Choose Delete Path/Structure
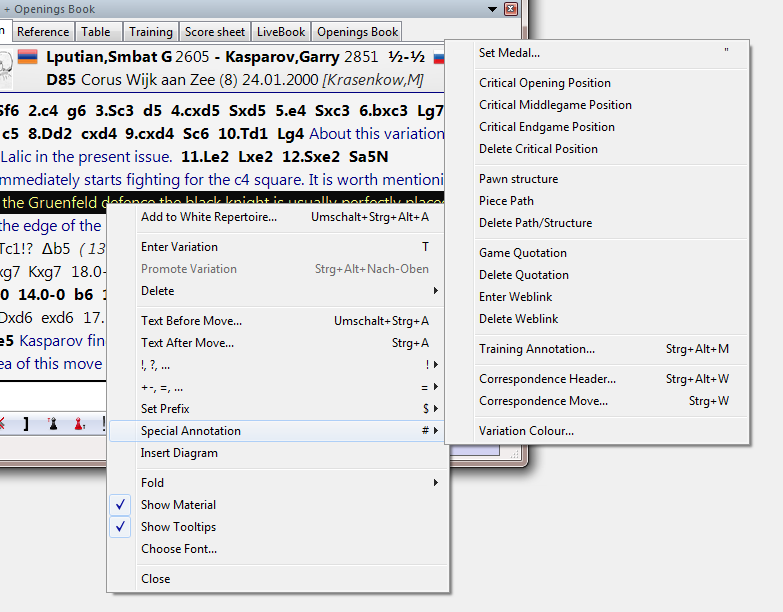This screenshot has width=783, height=612. tap(597, 223)
